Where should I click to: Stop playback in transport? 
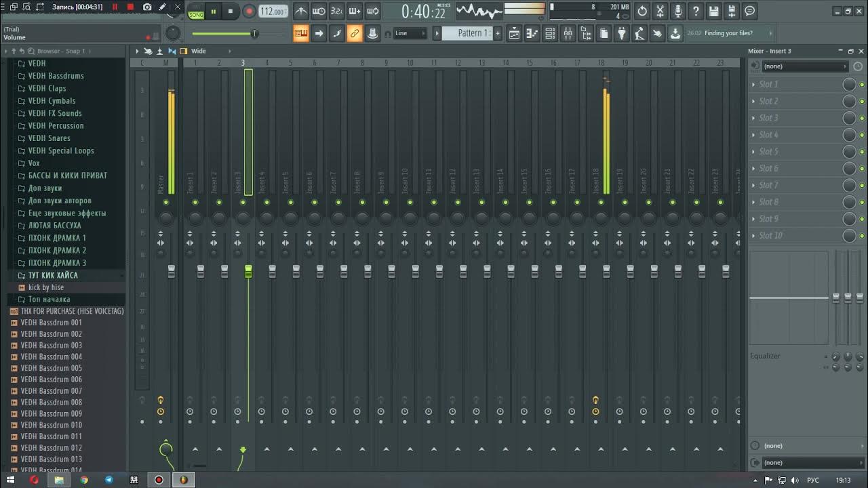pyautogui.click(x=231, y=12)
